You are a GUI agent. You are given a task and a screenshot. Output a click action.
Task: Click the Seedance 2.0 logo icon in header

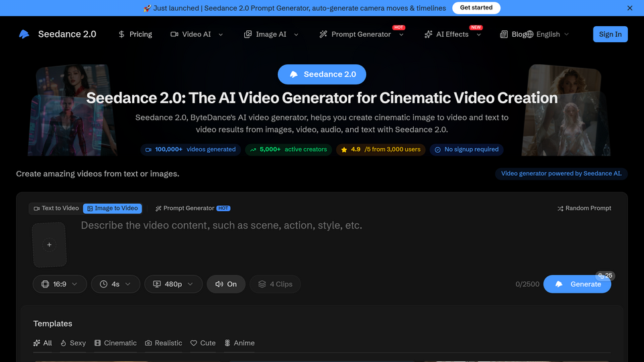24,34
